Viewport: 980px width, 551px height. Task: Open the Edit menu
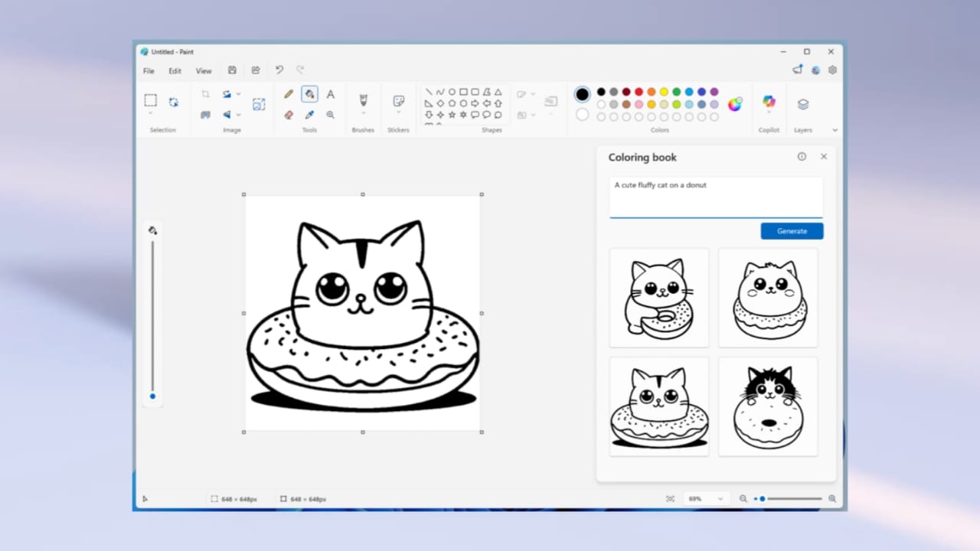tap(175, 70)
